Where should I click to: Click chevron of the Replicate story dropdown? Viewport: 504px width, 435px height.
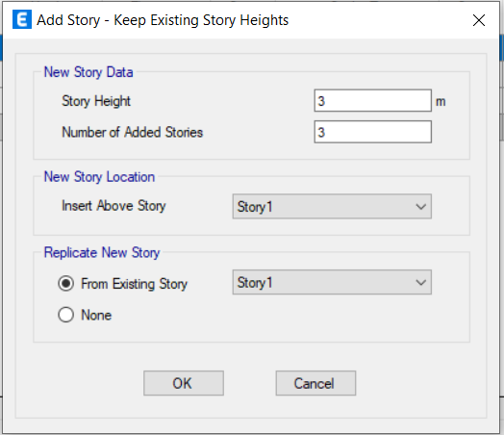tap(420, 283)
